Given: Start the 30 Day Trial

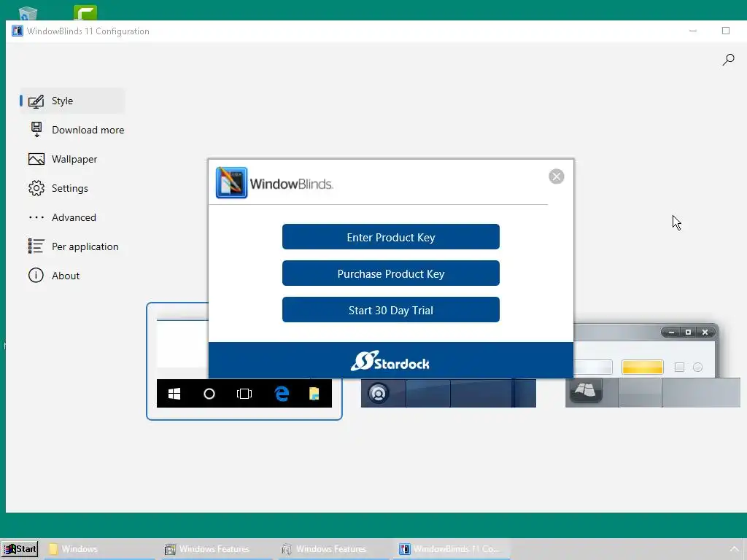Looking at the screenshot, I should (391, 309).
